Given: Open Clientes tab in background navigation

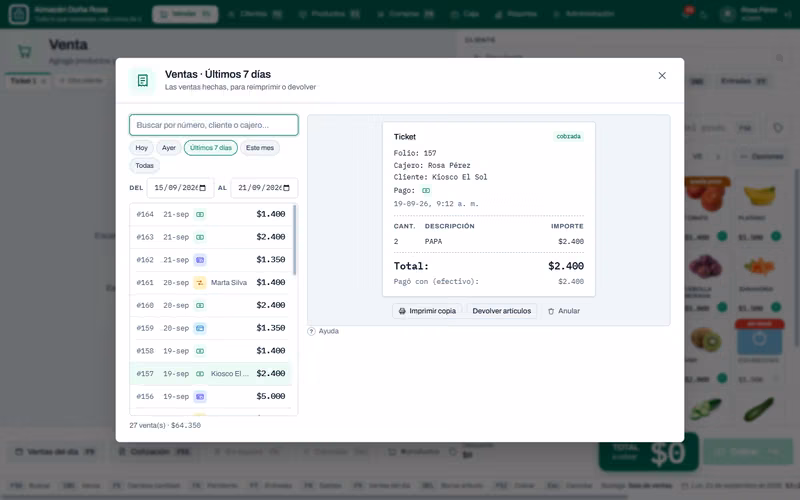Looking at the screenshot, I should tap(255, 14).
